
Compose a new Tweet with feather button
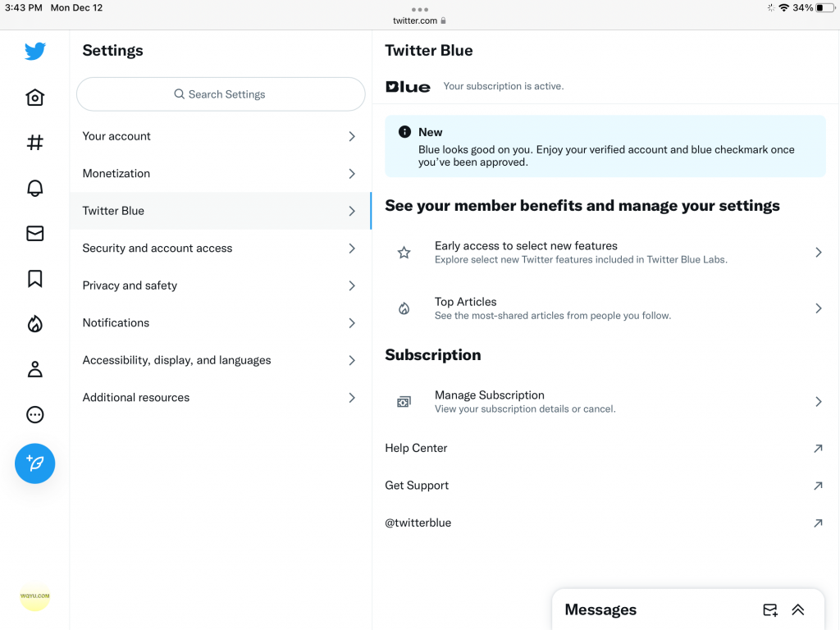pyautogui.click(x=34, y=463)
